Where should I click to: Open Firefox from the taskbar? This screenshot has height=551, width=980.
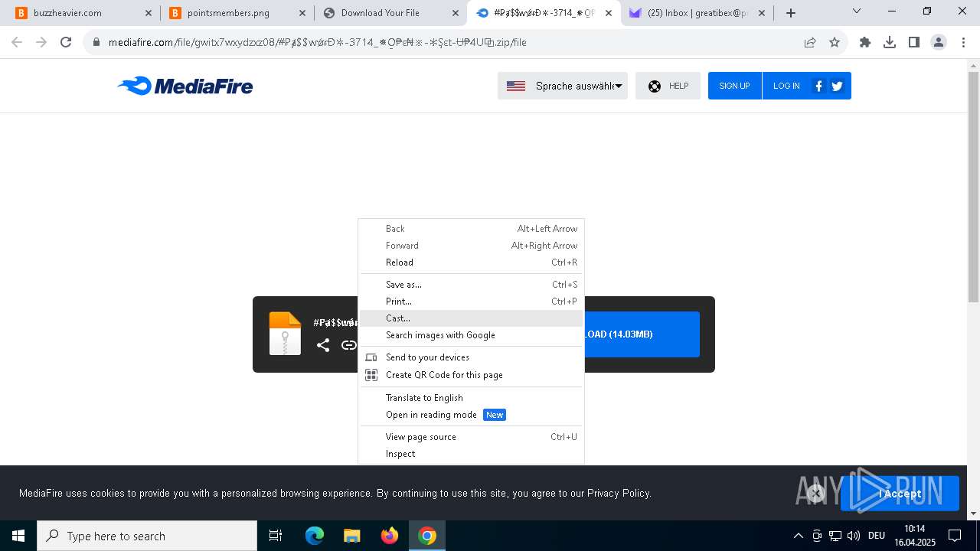click(x=390, y=536)
